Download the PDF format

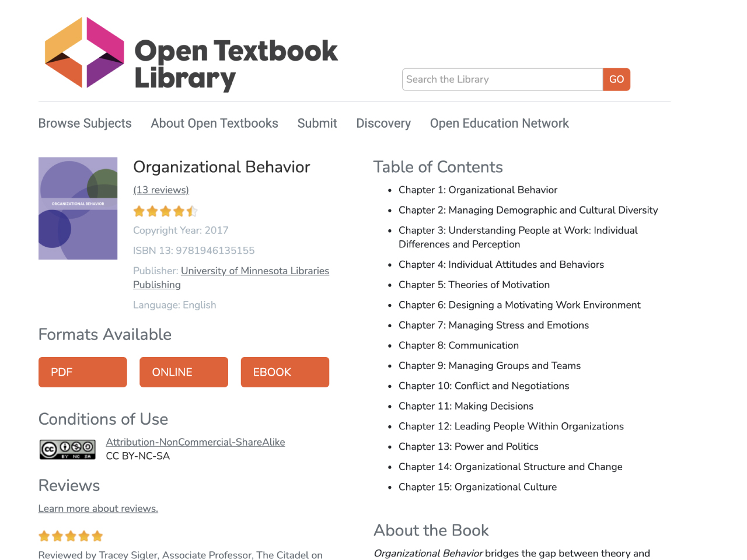[83, 372]
